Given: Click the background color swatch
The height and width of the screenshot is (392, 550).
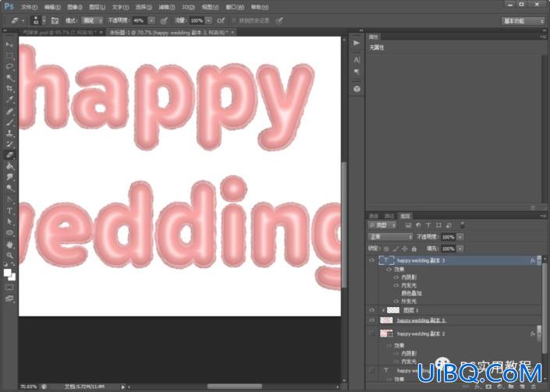Looking at the screenshot, I should [12, 277].
